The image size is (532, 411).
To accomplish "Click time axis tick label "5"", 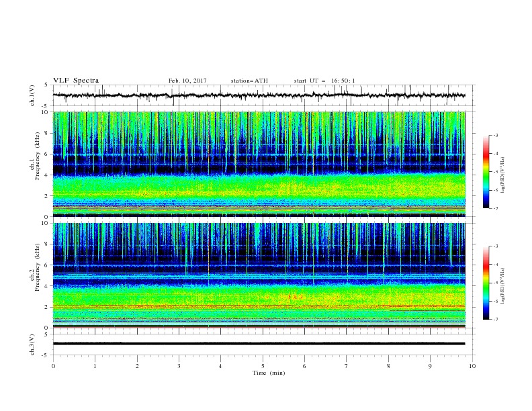I will pyautogui.click(x=263, y=366).
